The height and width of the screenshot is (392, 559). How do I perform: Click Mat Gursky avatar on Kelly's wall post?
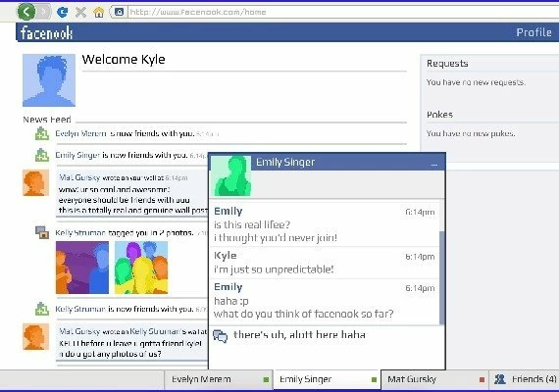(x=36, y=337)
